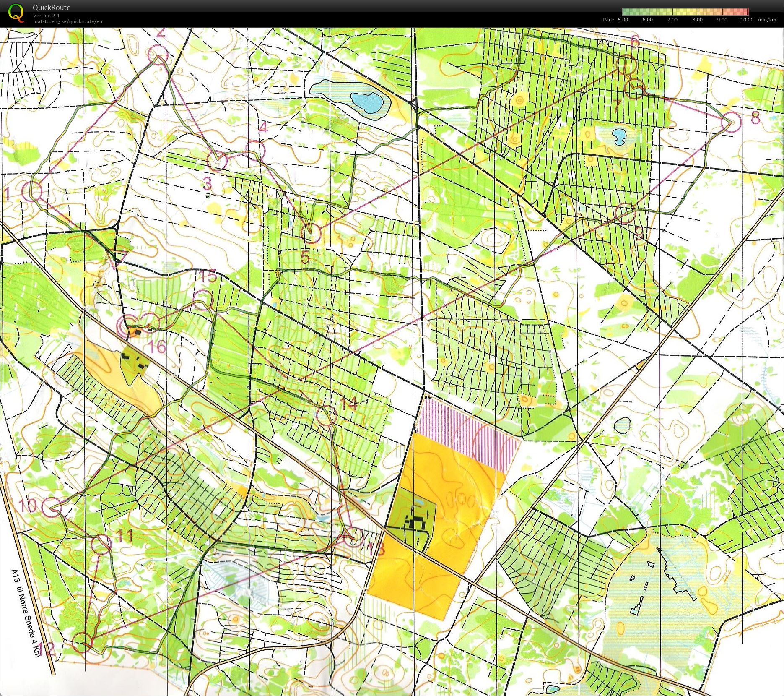Select the 5:00 pace legend value
Image resolution: width=784 pixels, height=696 pixels.
[623, 20]
